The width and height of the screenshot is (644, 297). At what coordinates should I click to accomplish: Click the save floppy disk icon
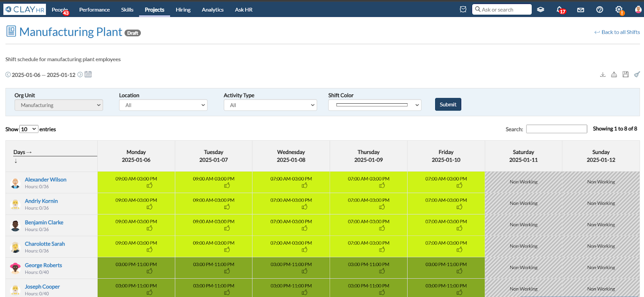tap(625, 74)
